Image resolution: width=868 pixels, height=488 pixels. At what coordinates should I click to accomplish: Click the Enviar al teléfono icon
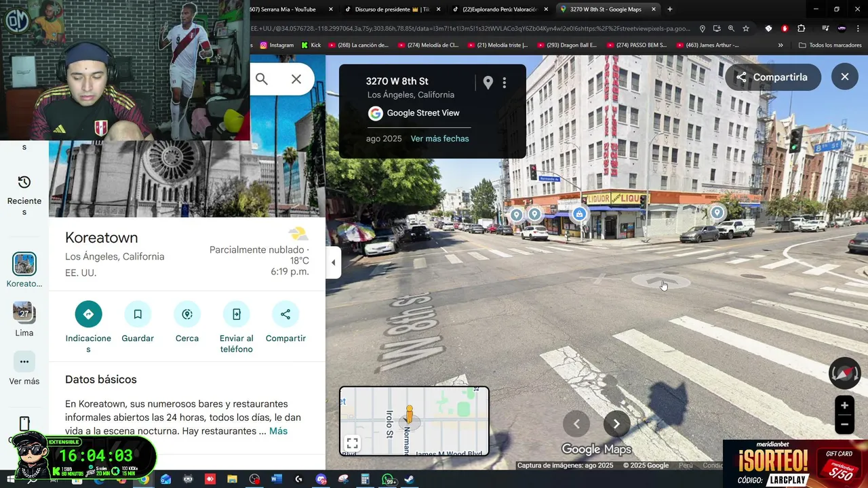[236, 314]
